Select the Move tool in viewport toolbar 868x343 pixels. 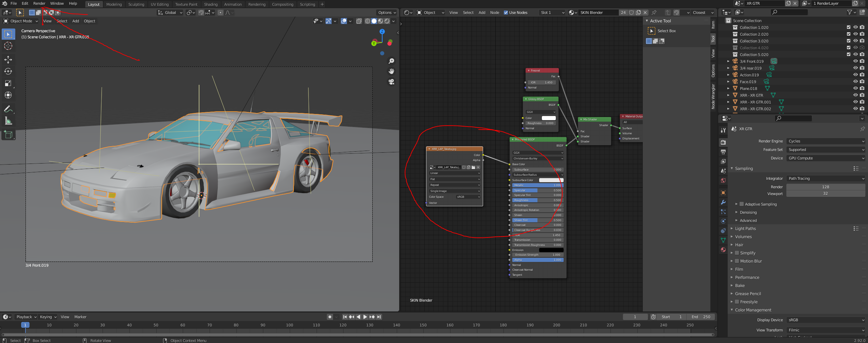[8, 60]
